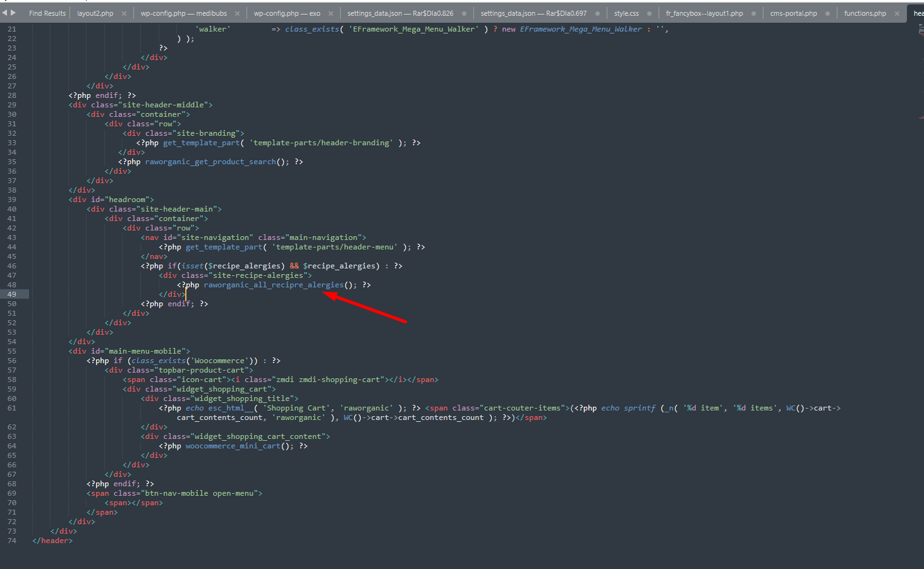Click line number 39 in the gutter
Viewport: 924px width, 569px height.
click(12, 200)
